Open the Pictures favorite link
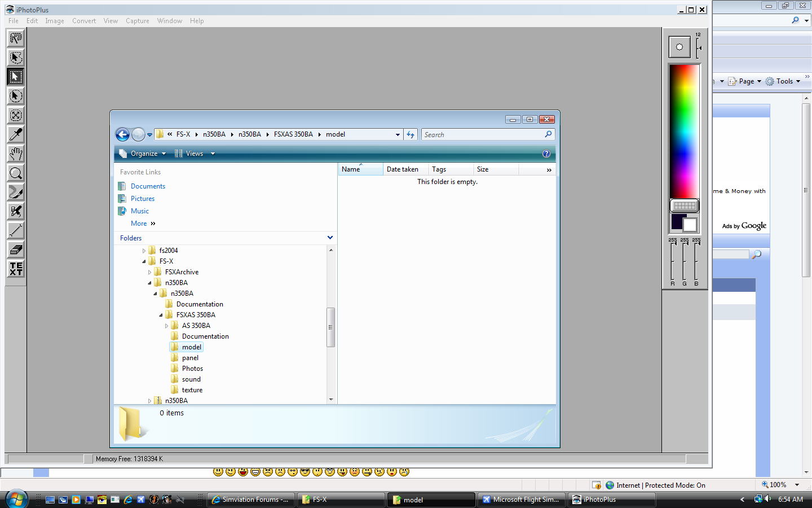812x508 pixels. pos(143,199)
